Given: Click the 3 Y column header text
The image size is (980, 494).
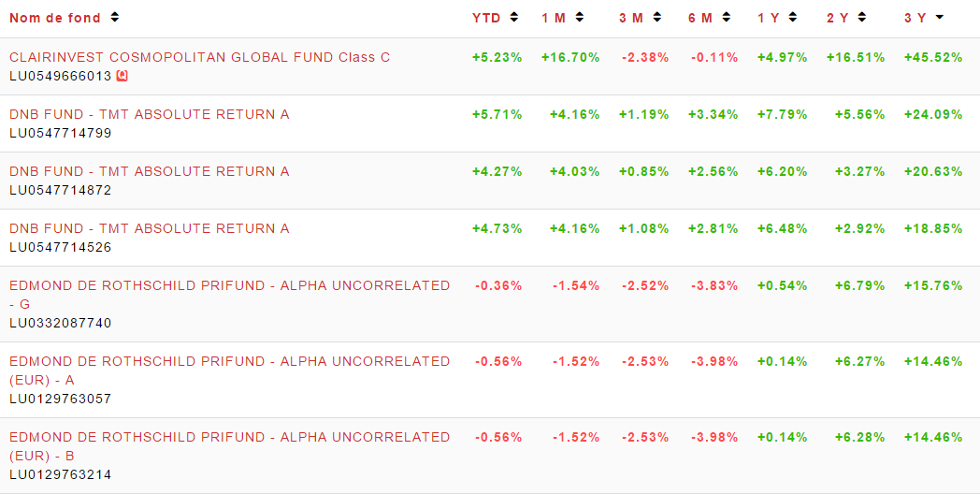Looking at the screenshot, I should click(915, 18).
